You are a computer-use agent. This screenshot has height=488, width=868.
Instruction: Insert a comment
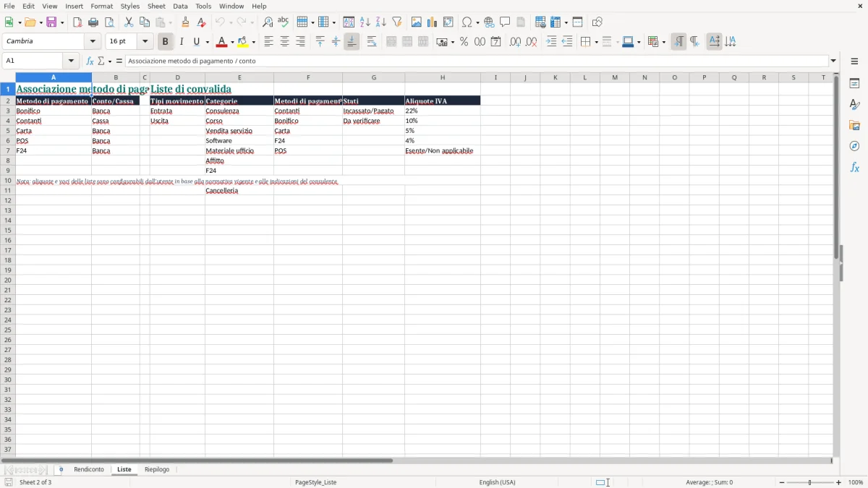505,22
